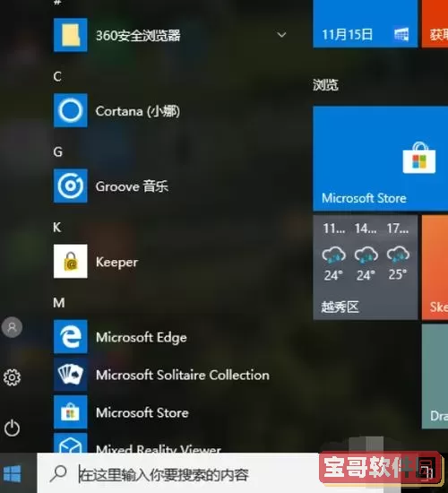Click the 25° temperature reading
Viewport: 448px width, 493px height.
pos(398,275)
